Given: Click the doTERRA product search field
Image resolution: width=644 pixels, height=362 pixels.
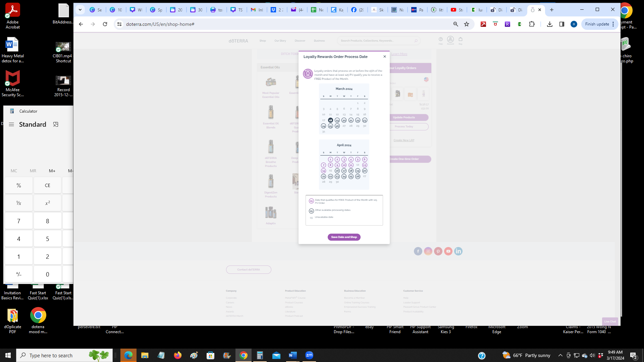Looking at the screenshot, I should pos(378,41).
